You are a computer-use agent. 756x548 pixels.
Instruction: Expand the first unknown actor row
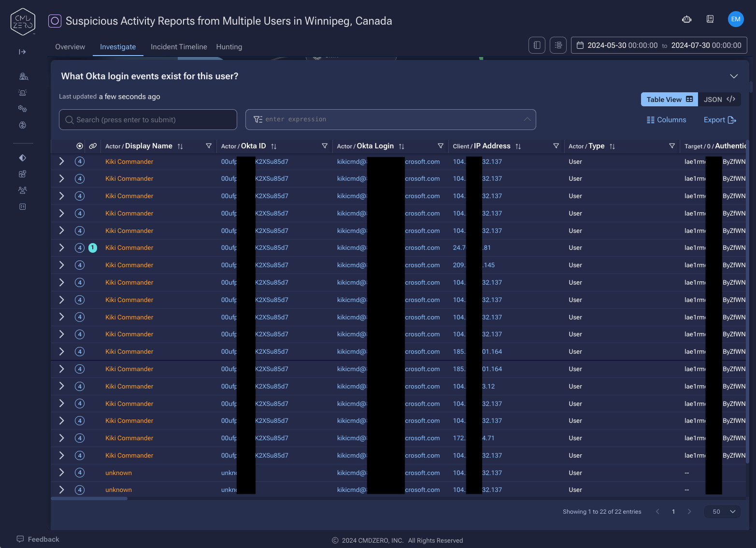click(61, 473)
